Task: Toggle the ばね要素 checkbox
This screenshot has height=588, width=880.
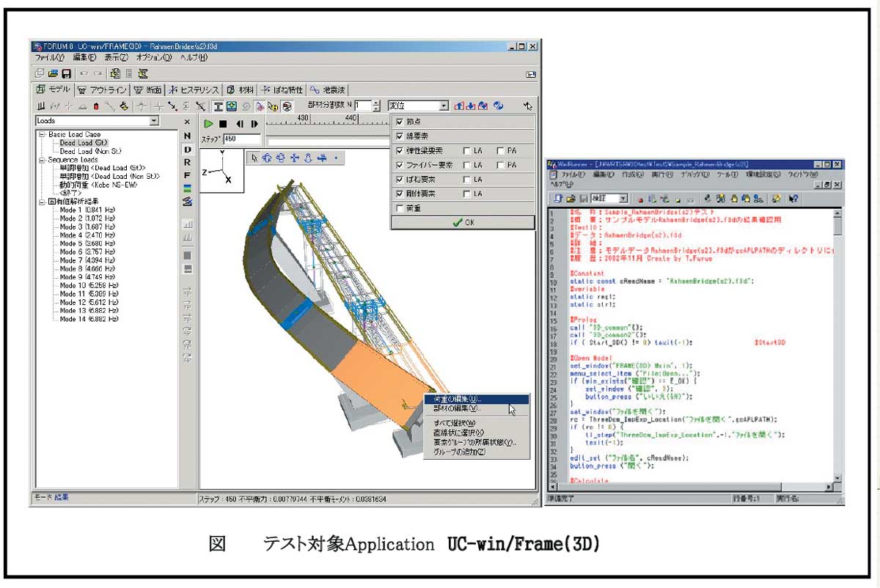Action: (x=400, y=180)
